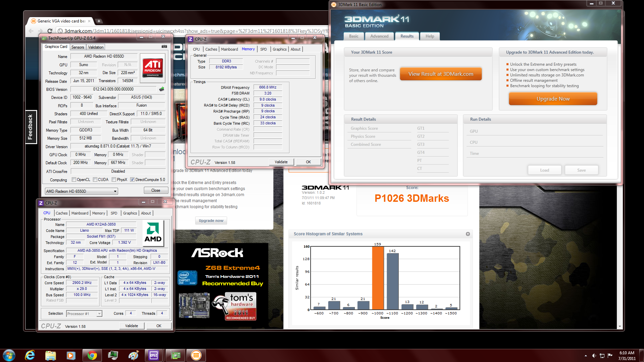Toggle DirectCompute 5.0 checkbox
The image size is (644, 362).
pos(132,180)
